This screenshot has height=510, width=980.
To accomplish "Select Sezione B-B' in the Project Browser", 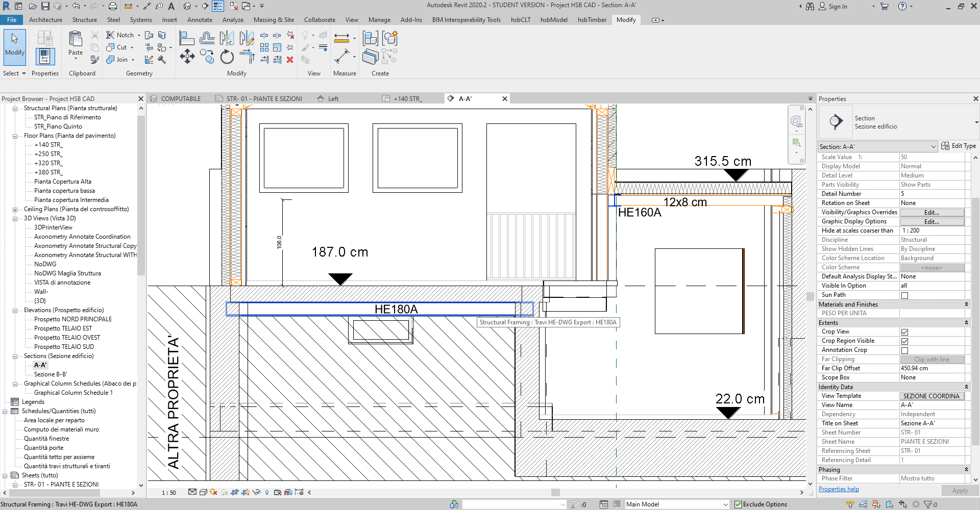I will (52, 374).
